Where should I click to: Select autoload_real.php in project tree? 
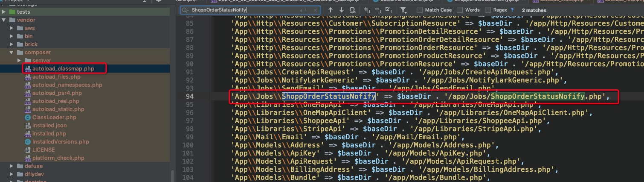click(x=56, y=101)
